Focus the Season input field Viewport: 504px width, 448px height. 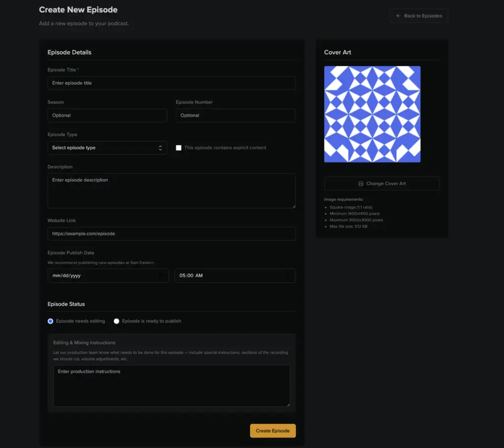pyautogui.click(x=107, y=115)
